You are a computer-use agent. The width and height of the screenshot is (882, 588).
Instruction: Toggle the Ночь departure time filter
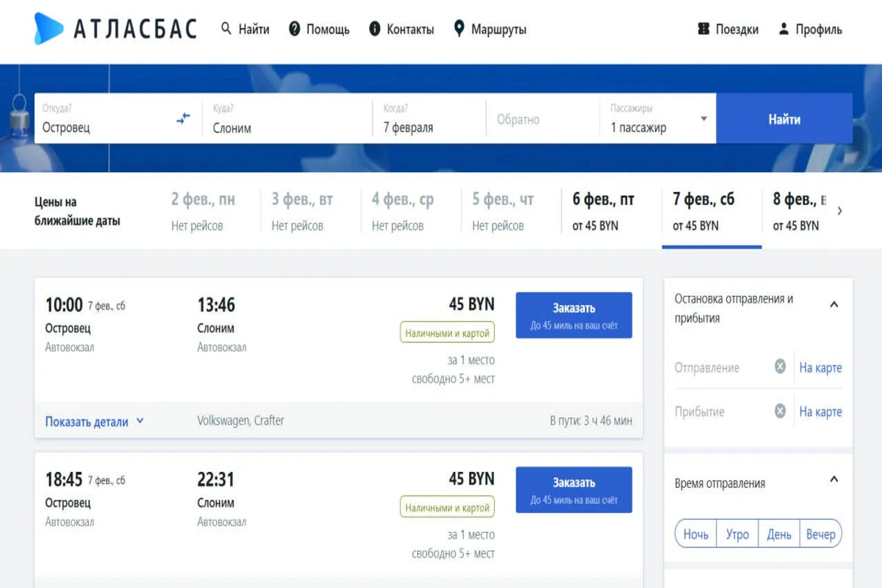pos(695,534)
